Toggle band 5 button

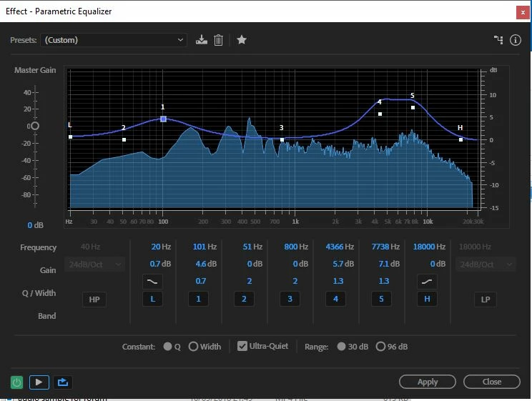[381, 299]
